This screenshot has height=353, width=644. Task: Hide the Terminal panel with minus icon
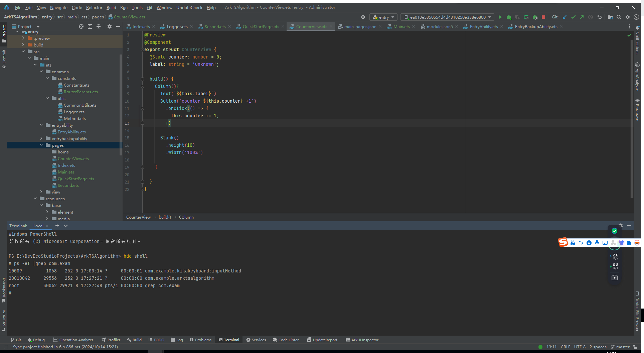(x=629, y=226)
